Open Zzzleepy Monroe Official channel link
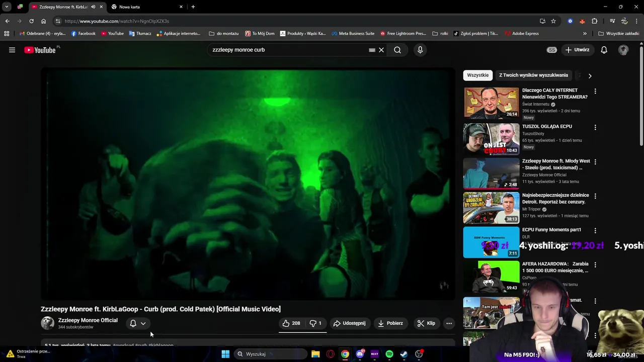The width and height of the screenshot is (644, 362). (88, 320)
